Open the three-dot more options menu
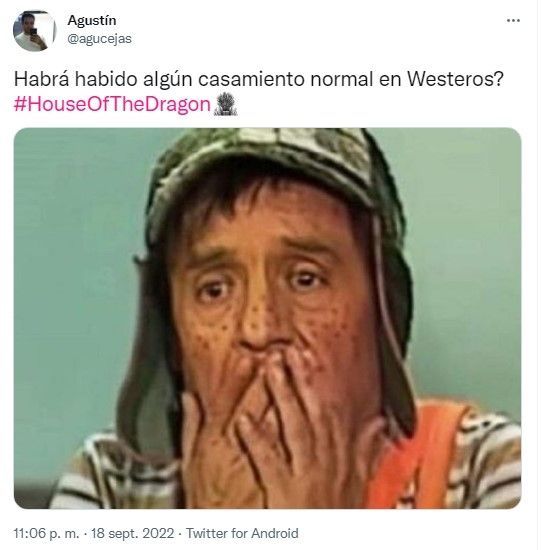The width and height of the screenshot is (541, 550). (x=513, y=21)
